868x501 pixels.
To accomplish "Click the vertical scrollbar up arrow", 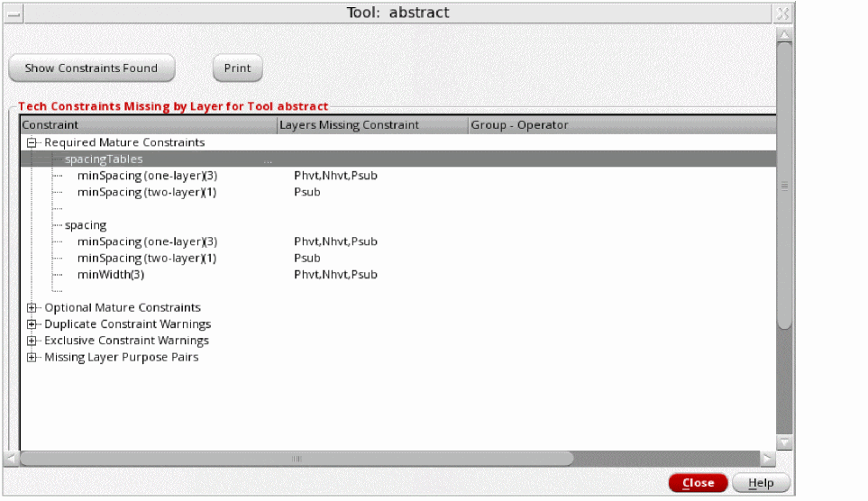I will [x=784, y=35].
